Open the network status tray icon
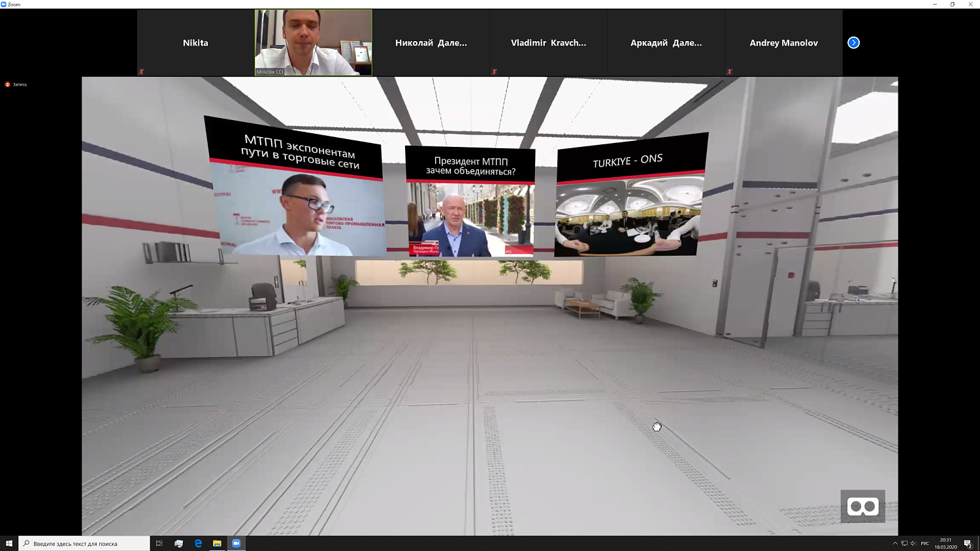This screenshot has width=980, height=551. (x=904, y=543)
